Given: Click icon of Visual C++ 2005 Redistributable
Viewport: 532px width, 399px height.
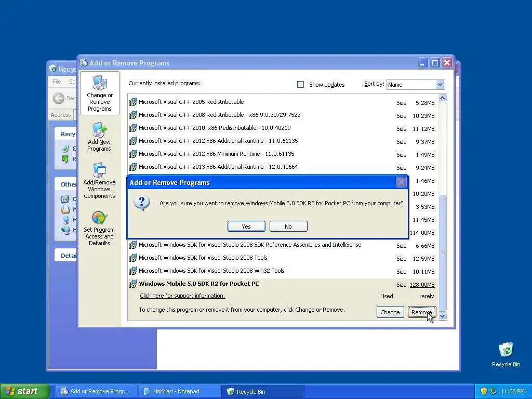Looking at the screenshot, I should 133,102.
